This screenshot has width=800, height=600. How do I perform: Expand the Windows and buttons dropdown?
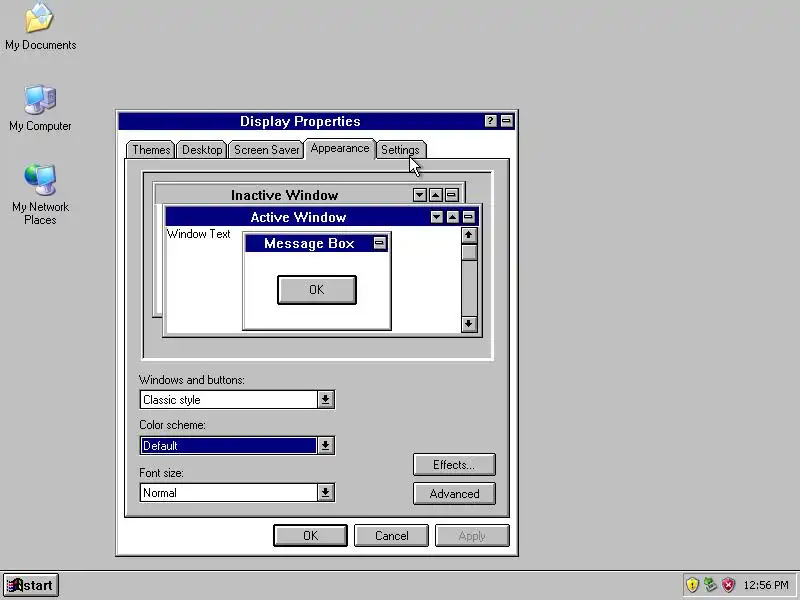coord(326,399)
